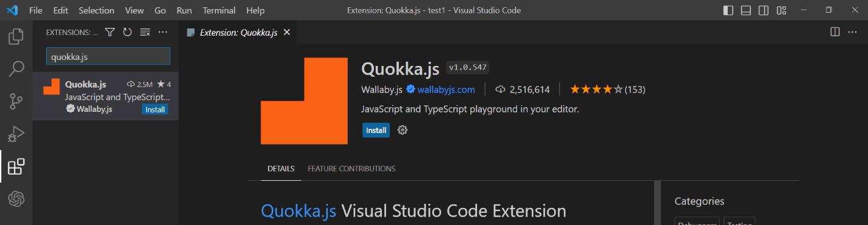Click the v1.0.547 version badge
Screen dimensions: 868x225
coord(467,68)
